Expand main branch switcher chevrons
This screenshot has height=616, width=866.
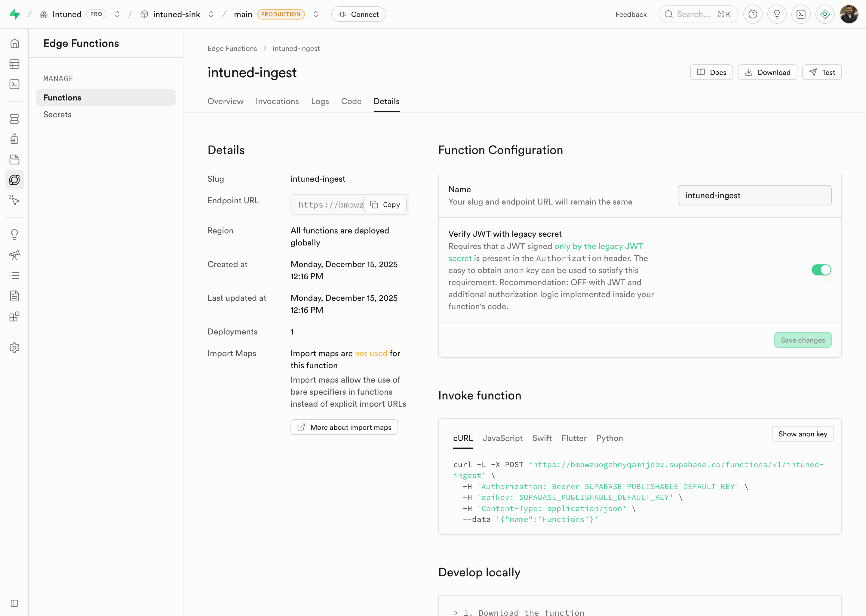point(315,14)
